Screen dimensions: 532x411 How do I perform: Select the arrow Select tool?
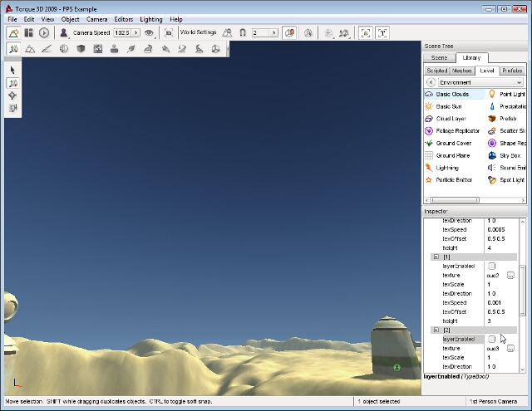tap(13, 71)
